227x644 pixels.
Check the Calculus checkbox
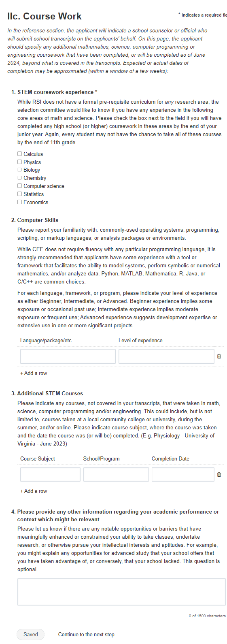click(19, 154)
